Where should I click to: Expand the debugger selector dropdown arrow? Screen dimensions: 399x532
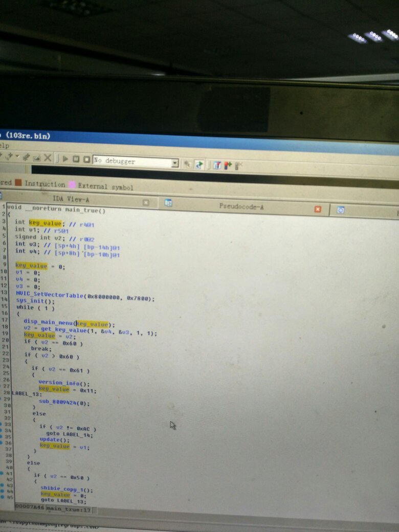(x=175, y=163)
